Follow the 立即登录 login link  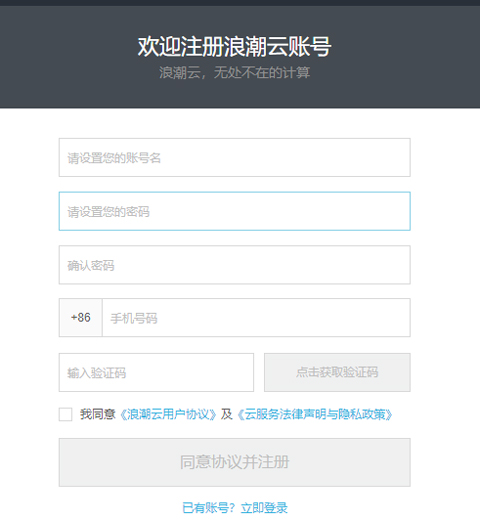click(264, 508)
